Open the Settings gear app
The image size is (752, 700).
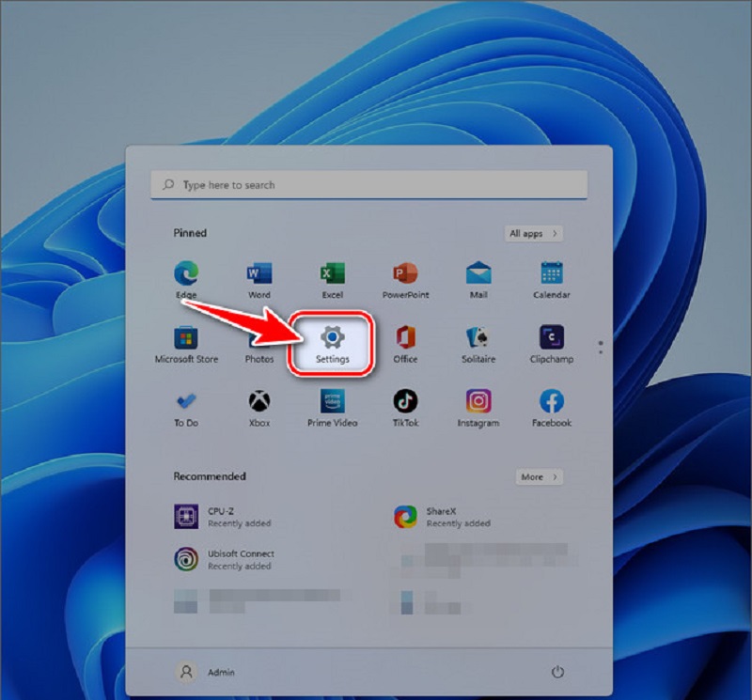tap(332, 343)
